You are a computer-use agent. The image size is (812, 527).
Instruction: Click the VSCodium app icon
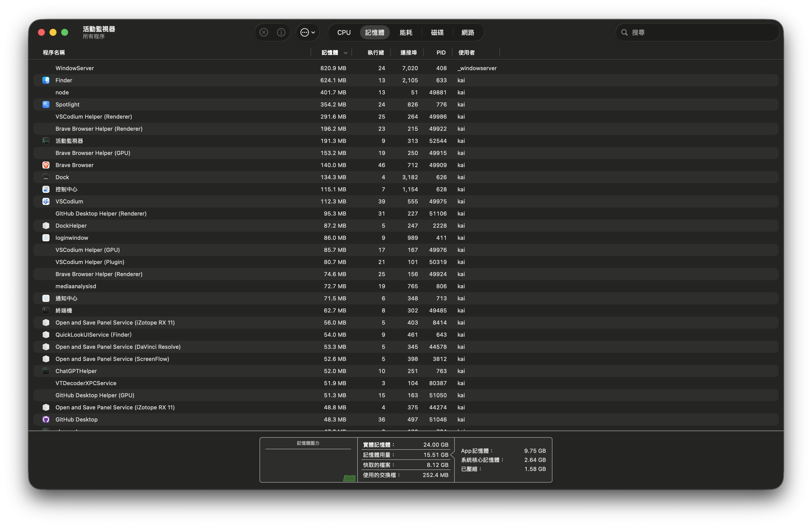click(46, 201)
